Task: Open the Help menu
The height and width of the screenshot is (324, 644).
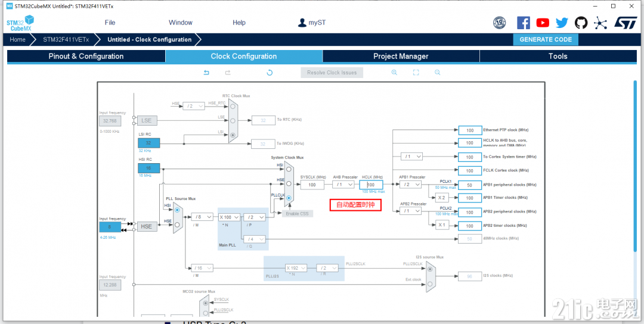Action: pos(239,23)
